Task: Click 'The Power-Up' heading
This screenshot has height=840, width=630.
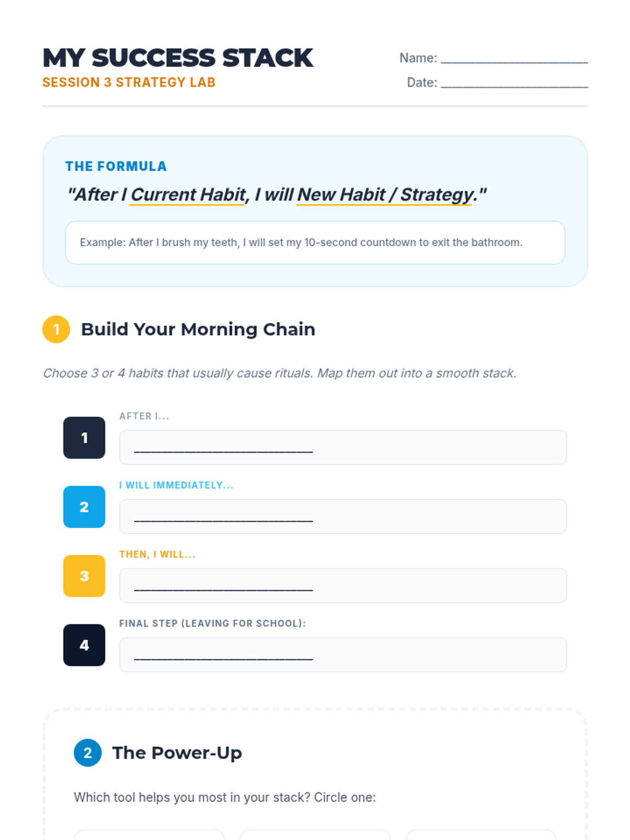Action: (177, 753)
